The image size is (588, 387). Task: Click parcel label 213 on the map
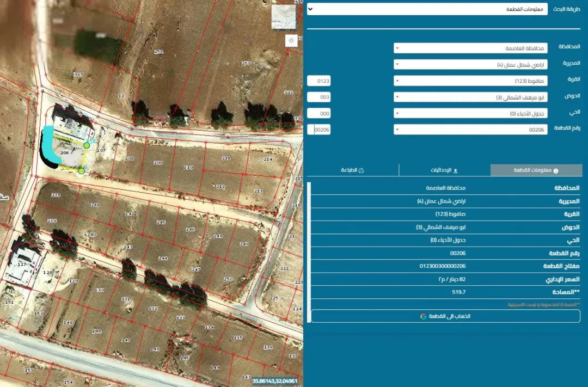tap(258, 191)
